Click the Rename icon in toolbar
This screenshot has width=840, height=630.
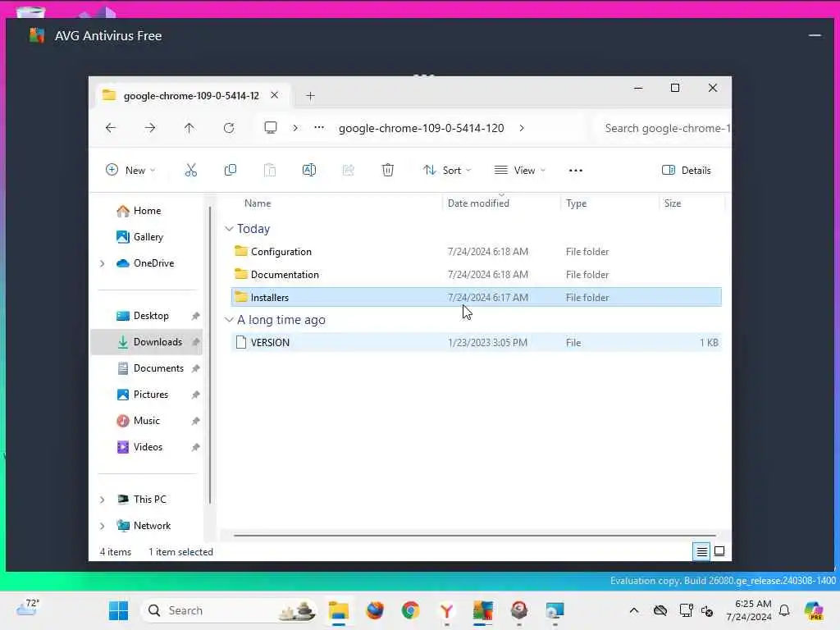pos(309,171)
